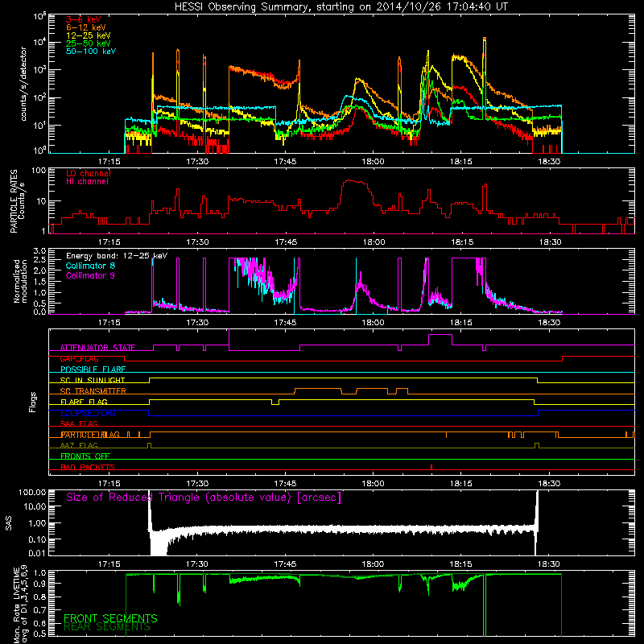Click the BAD PACKETS flag label
This screenshot has height=644, width=644.
coord(88,467)
